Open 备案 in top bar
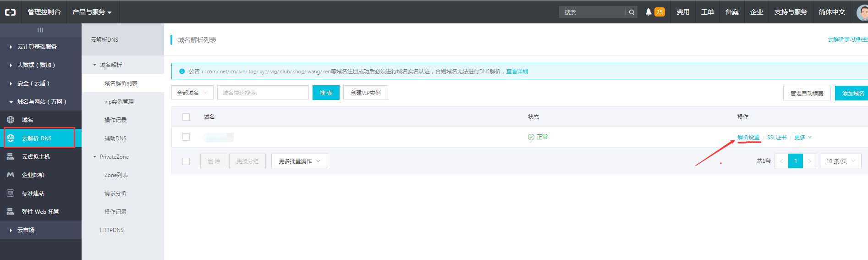The width and height of the screenshot is (868, 260). coord(732,12)
